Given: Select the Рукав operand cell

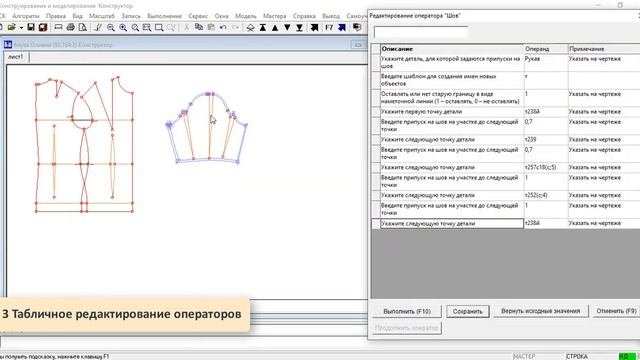Looking at the screenshot, I should click(546, 62).
